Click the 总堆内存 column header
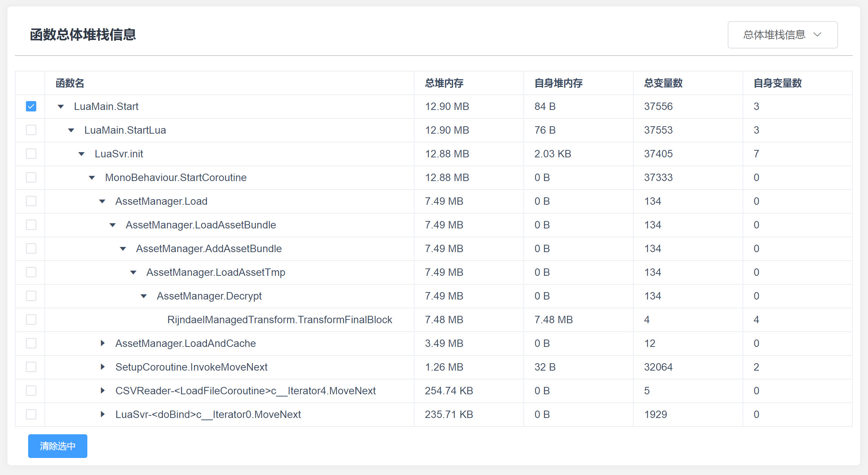 point(444,83)
